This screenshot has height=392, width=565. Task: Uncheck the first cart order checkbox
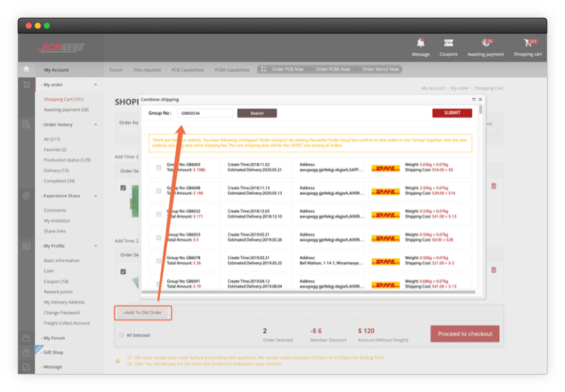123,188
